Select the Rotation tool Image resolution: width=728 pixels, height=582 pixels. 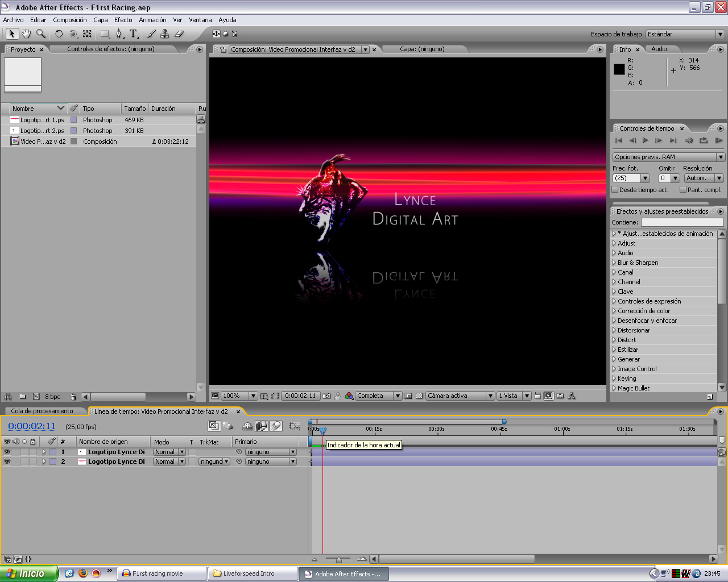point(59,34)
